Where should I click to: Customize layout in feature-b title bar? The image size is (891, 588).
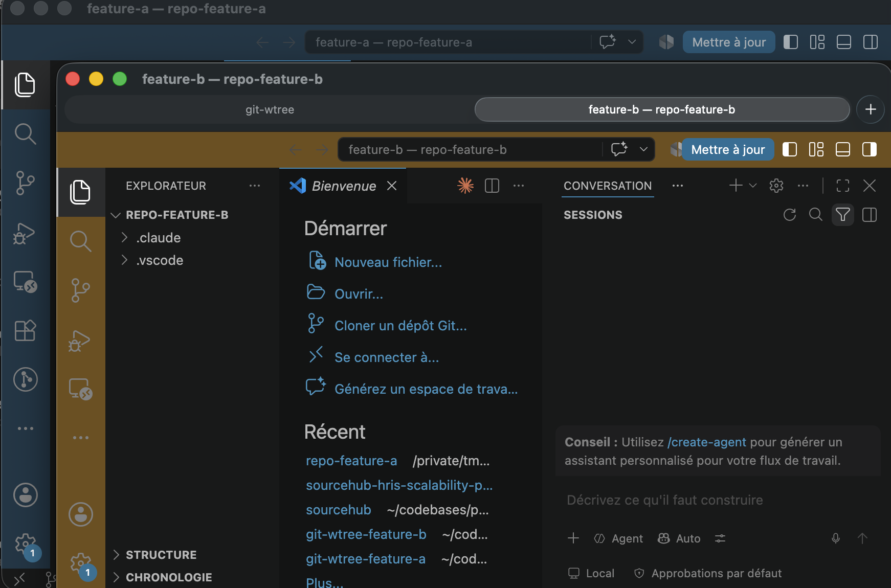pos(816,150)
